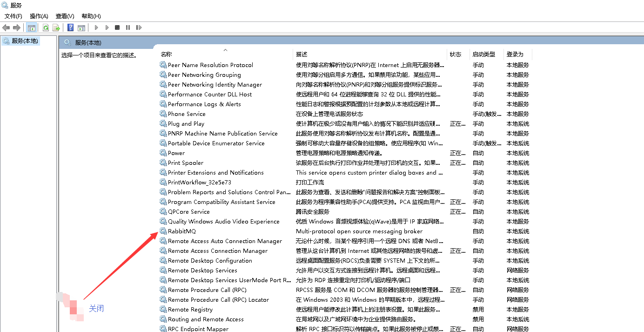Click the Forward arrow toolbar icon

click(x=17, y=27)
